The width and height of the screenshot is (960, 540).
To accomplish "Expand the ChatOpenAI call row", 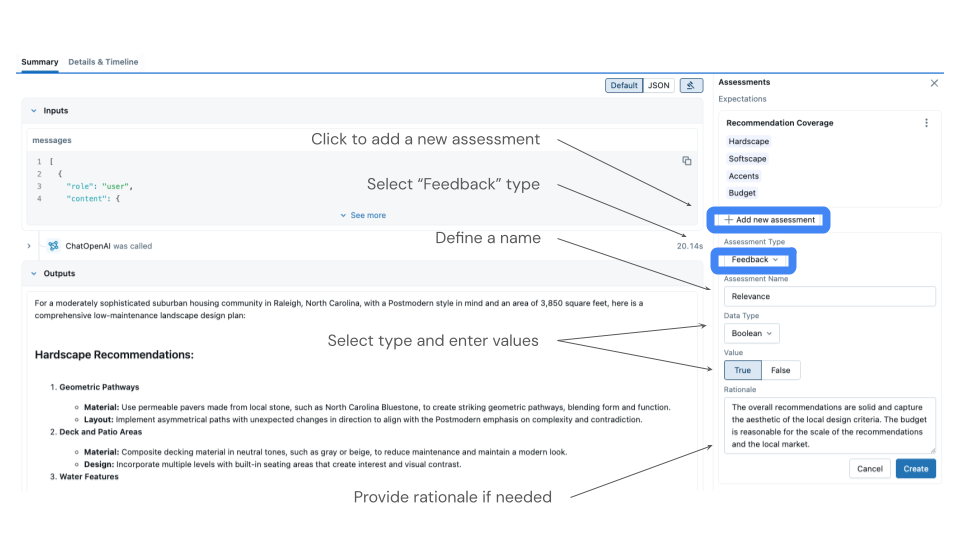I will point(29,246).
